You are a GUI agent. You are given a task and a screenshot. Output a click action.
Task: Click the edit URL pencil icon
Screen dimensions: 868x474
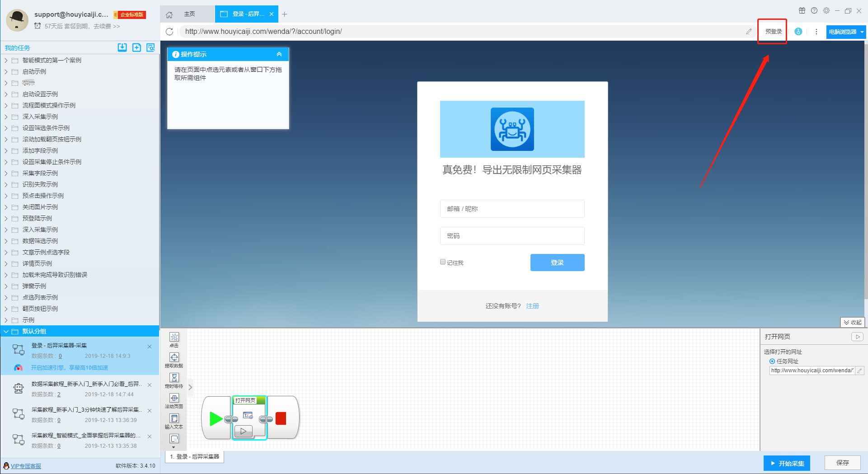point(749,32)
